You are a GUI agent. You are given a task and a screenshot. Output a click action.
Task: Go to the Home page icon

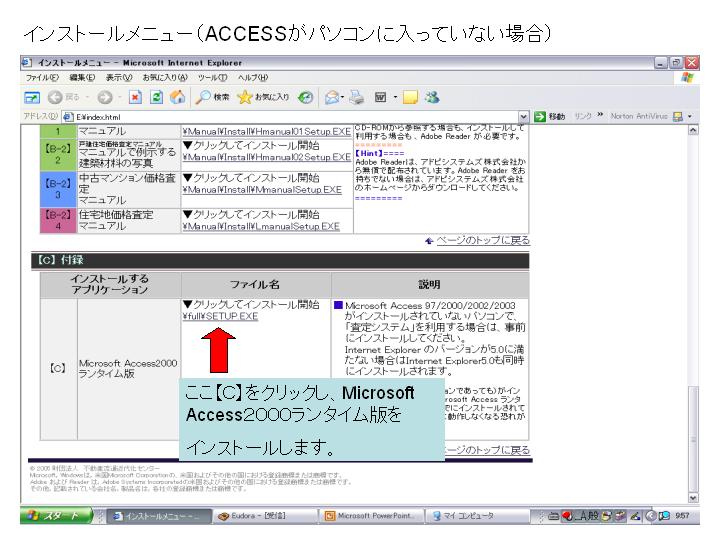pyautogui.click(x=178, y=97)
